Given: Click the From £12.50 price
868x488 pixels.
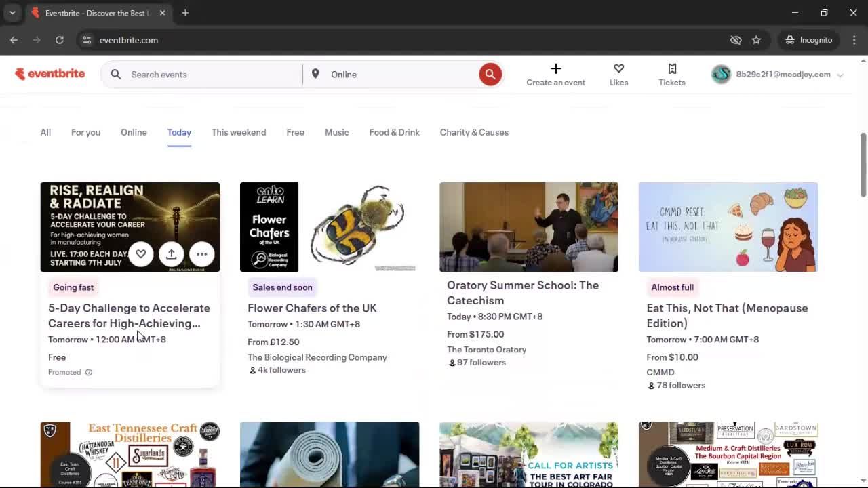Looking at the screenshot, I should [273, 342].
